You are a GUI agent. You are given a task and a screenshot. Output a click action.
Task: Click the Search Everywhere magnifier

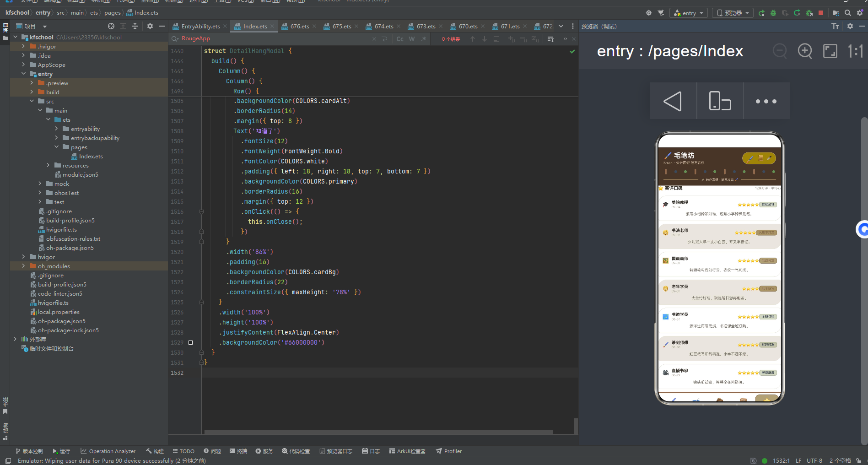(x=848, y=13)
